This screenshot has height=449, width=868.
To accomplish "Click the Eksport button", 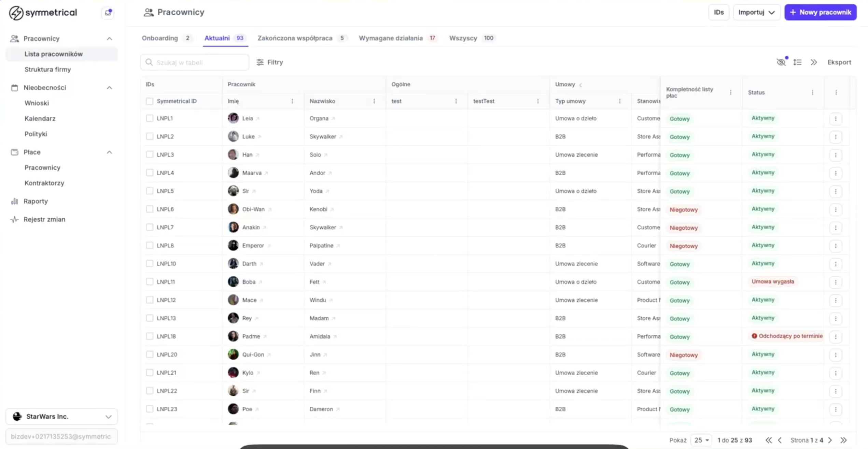I will [839, 62].
